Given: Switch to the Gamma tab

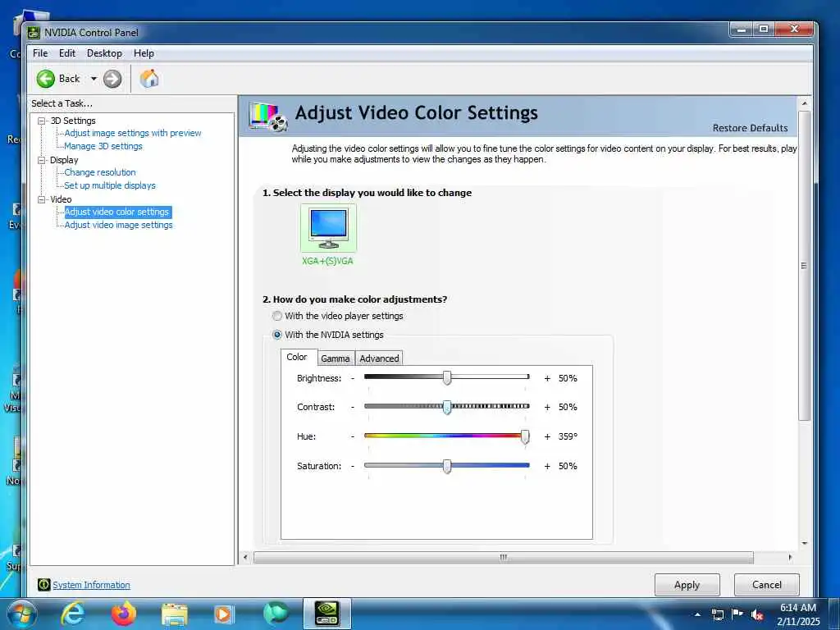Looking at the screenshot, I should [336, 358].
